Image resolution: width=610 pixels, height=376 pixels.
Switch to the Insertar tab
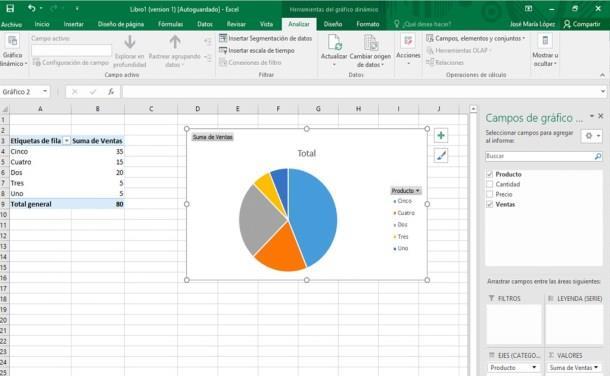click(x=74, y=24)
